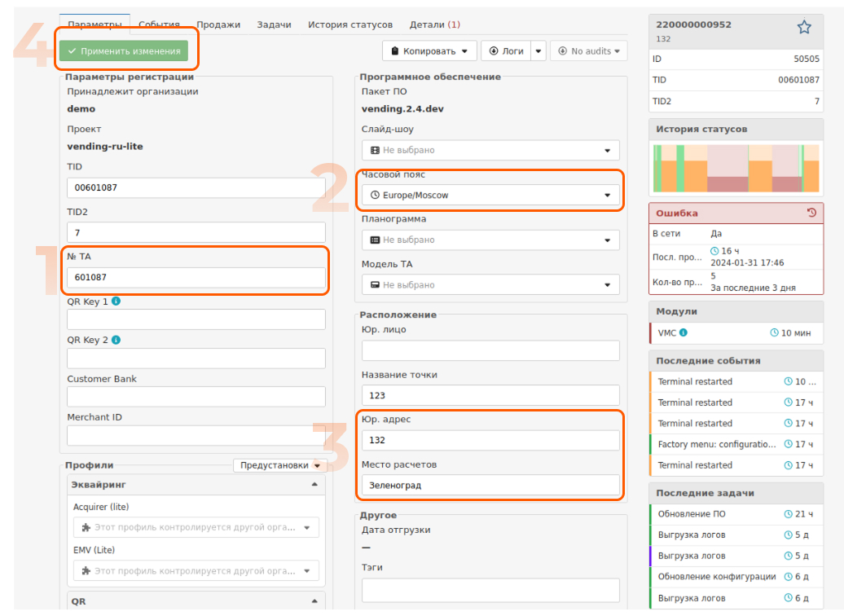Open the arrow dropdown beside Логи
Image resolution: width=844 pixels, height=616 pixels.
click(x=538, y=51)
